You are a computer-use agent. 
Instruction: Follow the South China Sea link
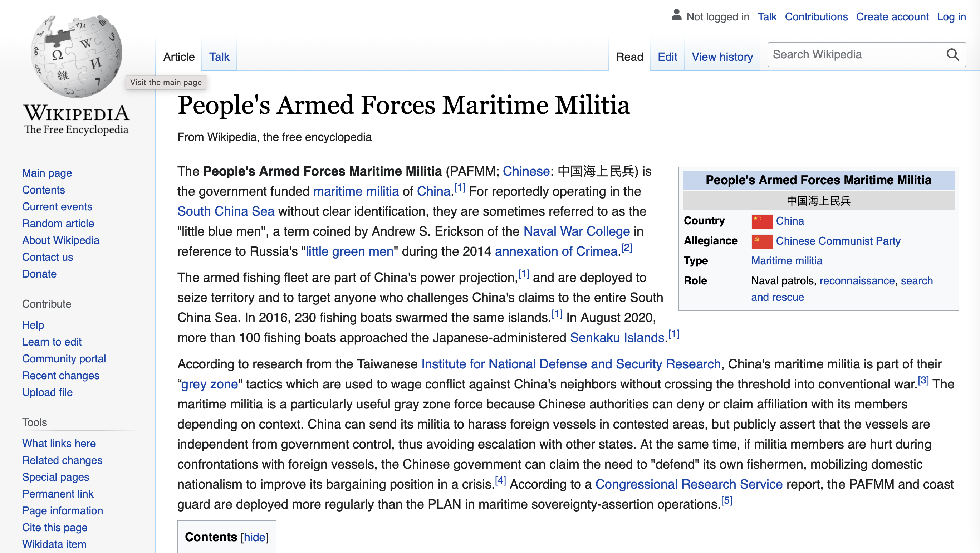pos(226,211)
